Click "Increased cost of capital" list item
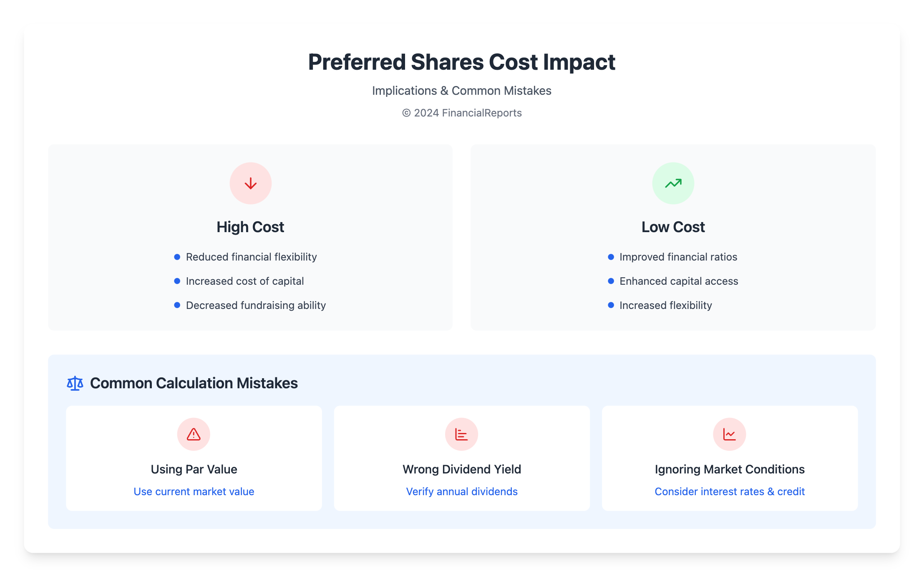924x577 pixels. [x=245, y=281]
